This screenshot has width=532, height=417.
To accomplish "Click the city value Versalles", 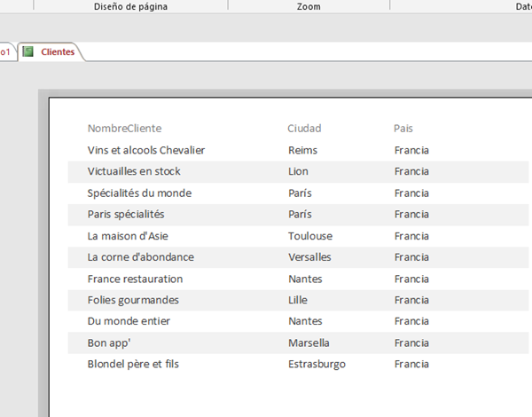I will [309, 257].
